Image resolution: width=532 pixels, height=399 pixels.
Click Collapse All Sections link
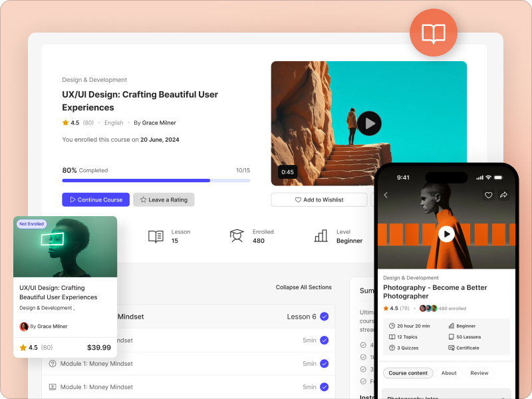click(303, 287)
